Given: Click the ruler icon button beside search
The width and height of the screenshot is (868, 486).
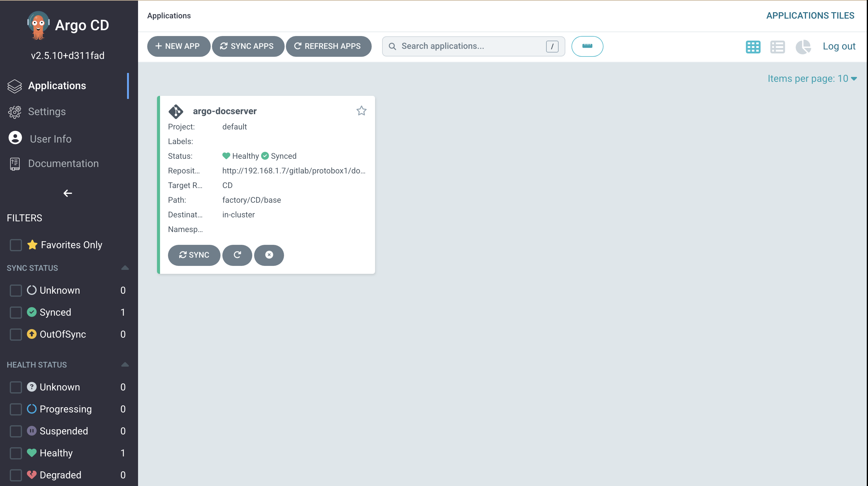Looking at the screenshot, I should [587, 46].
